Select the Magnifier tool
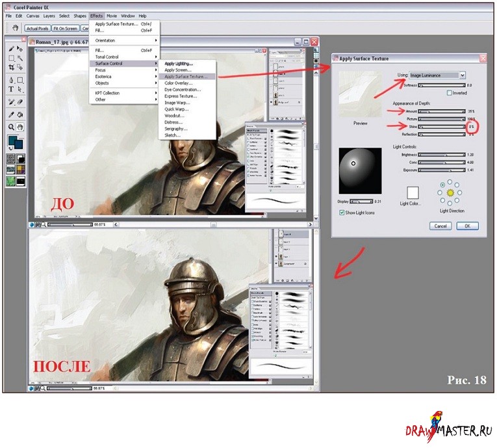The image size is (497, 448). click(x=12, y=127)
